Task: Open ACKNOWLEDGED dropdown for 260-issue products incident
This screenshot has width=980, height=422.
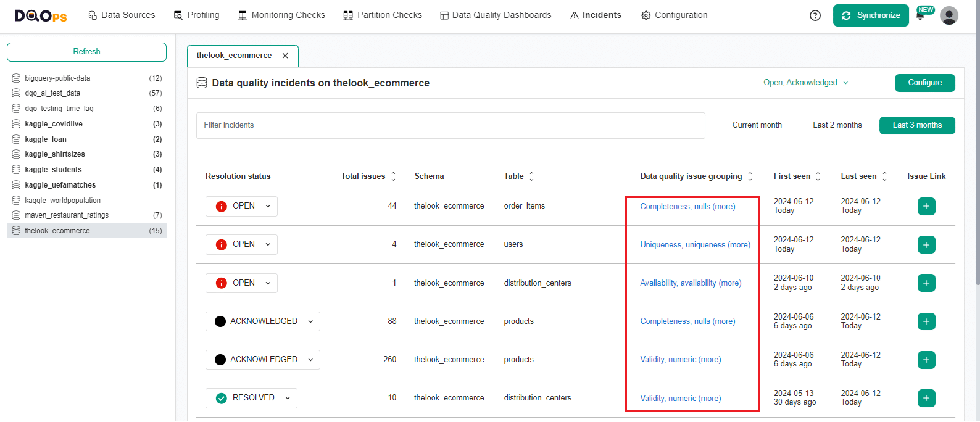Action: 263,360
